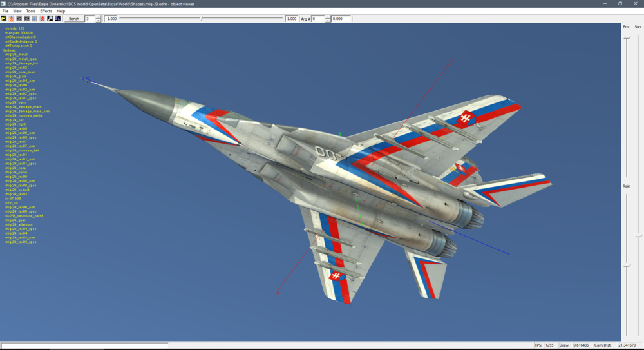Click the argument value field showing 0.000
The height and width of the screenshot is (350, 644).
(x=341, y=19)
